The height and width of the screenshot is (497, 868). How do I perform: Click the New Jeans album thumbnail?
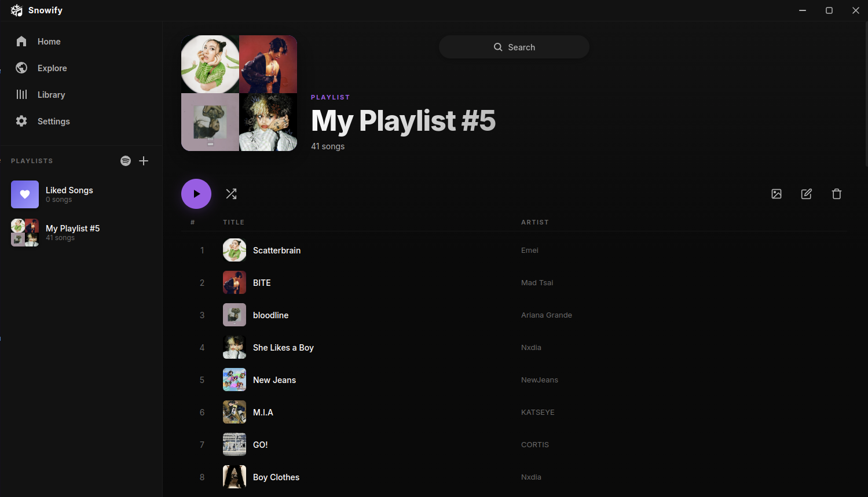234,380
